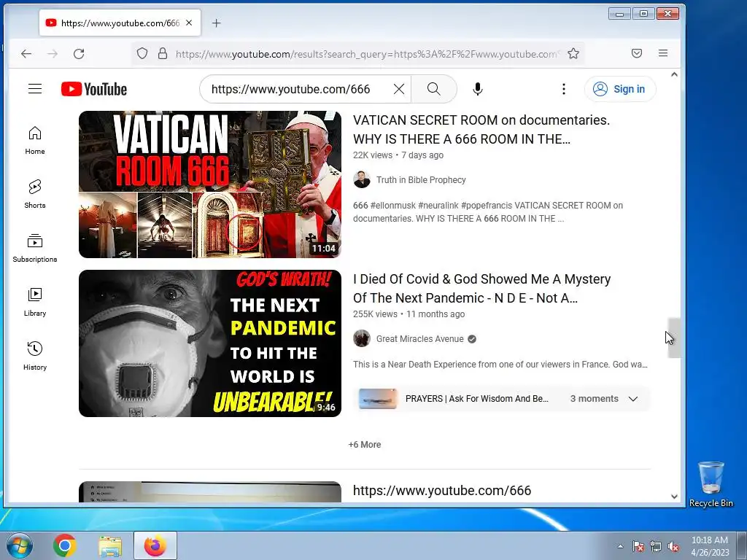The height and width of the screenshot is (560, 747).
Task: Click the Near Death Experience description
Action: pyautogui.click(x=500, y=365)
